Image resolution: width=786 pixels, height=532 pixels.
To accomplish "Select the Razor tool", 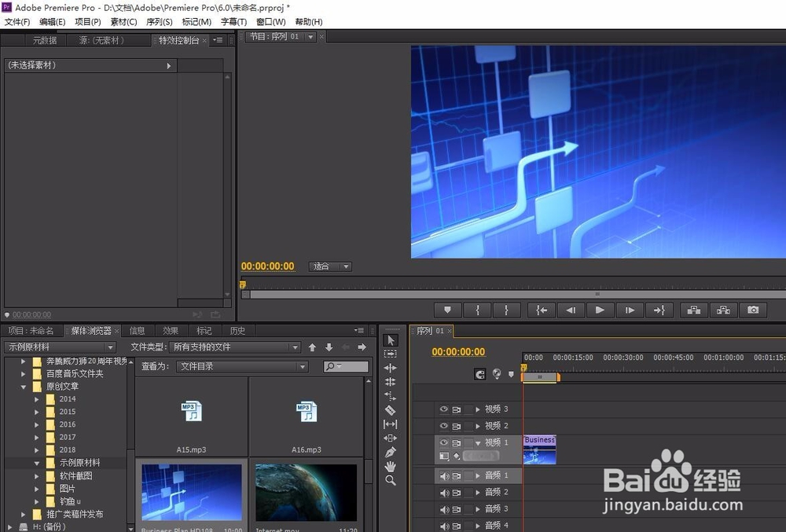I will pos(391,410).
